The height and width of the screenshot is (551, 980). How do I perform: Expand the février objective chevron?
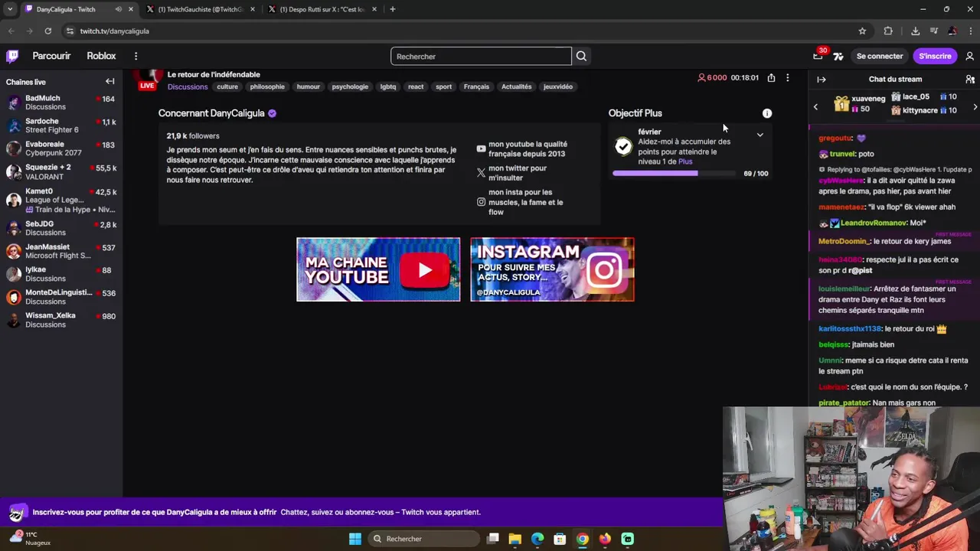759,135
